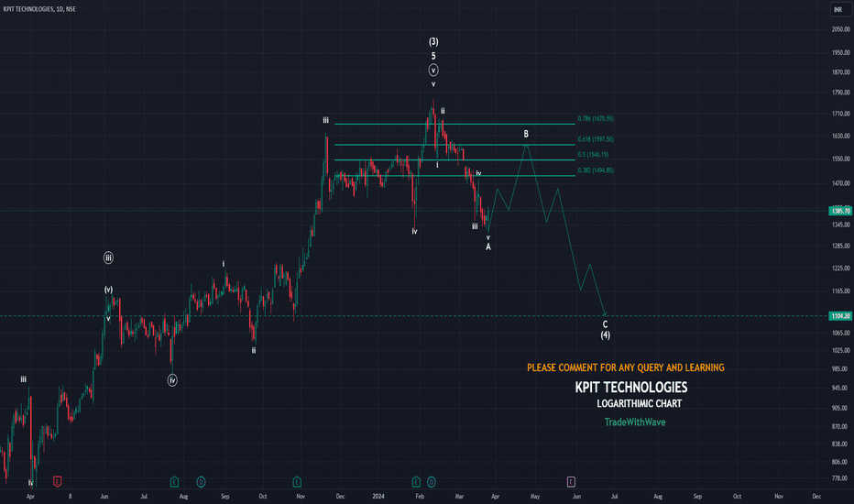The width and height of the screenshot is (854, 504).
Task: Click the 2024 label on the time axis
Action: coord(378,497)
